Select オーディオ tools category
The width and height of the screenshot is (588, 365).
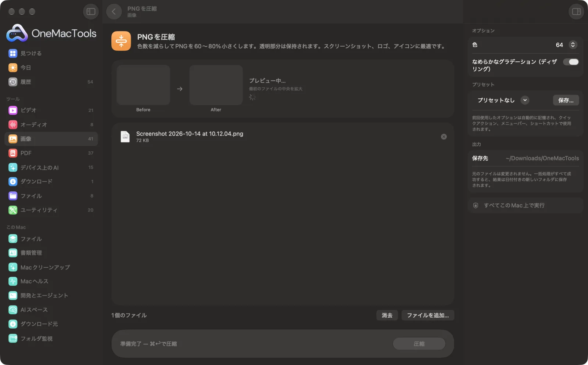[x=51, y=124]
